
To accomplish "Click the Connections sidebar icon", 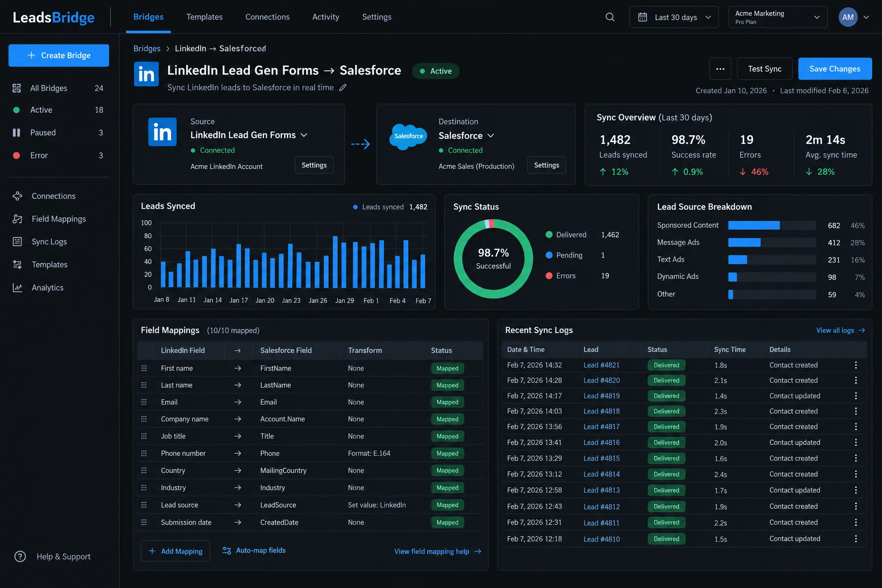I will [17, 196].
